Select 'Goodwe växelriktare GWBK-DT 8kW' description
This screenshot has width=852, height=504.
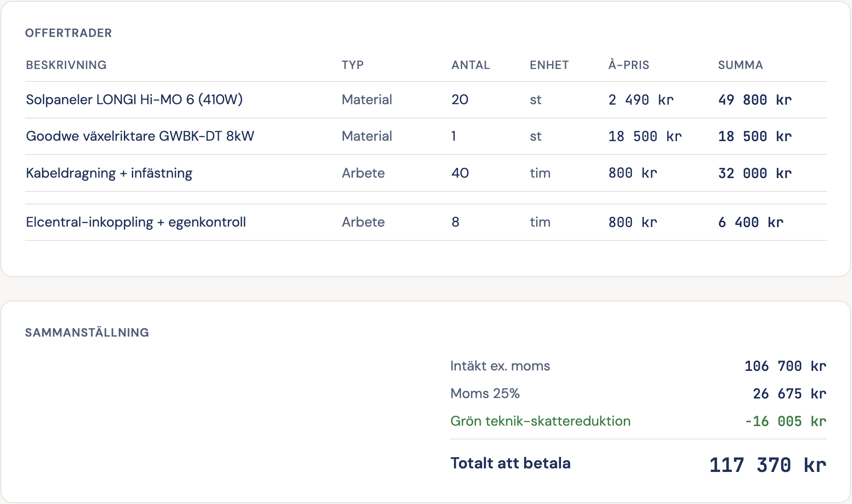click(140, 136)
